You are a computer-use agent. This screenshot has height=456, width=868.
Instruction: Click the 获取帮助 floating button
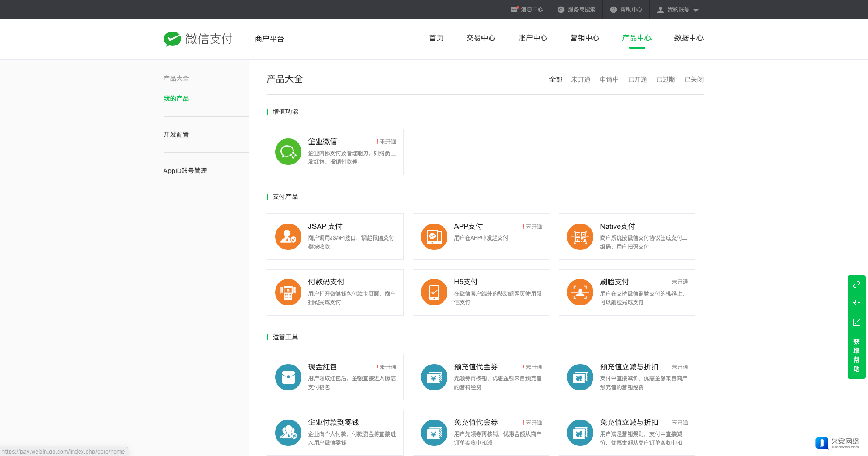pyautogui.click(x=856, y=355)
